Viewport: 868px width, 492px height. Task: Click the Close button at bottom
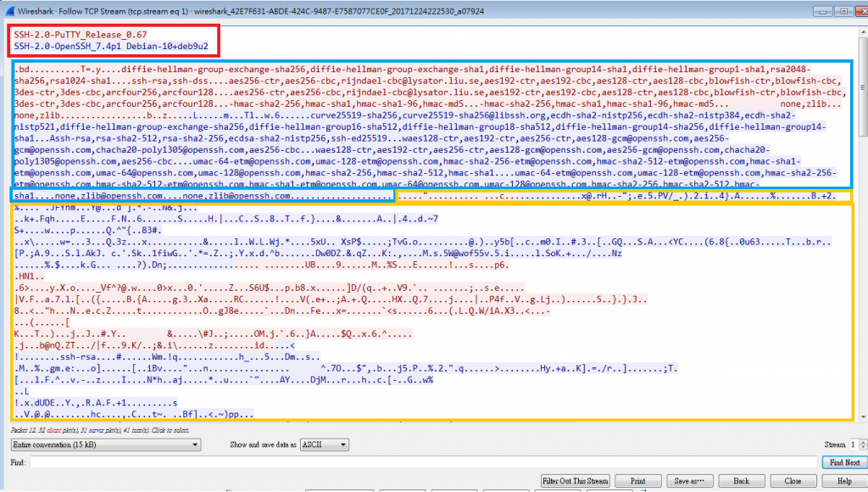coord(793,480)
